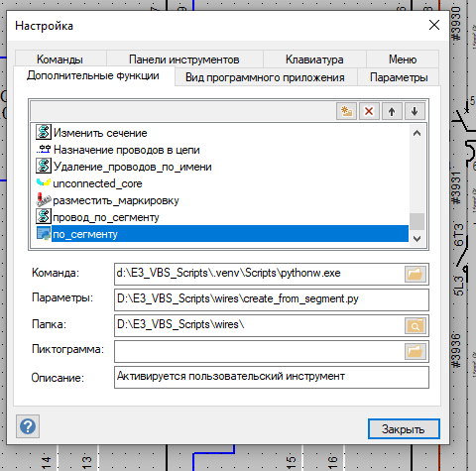Select the highlighted по_сегменту entry
Screen dimensions: 476x471
229,234
